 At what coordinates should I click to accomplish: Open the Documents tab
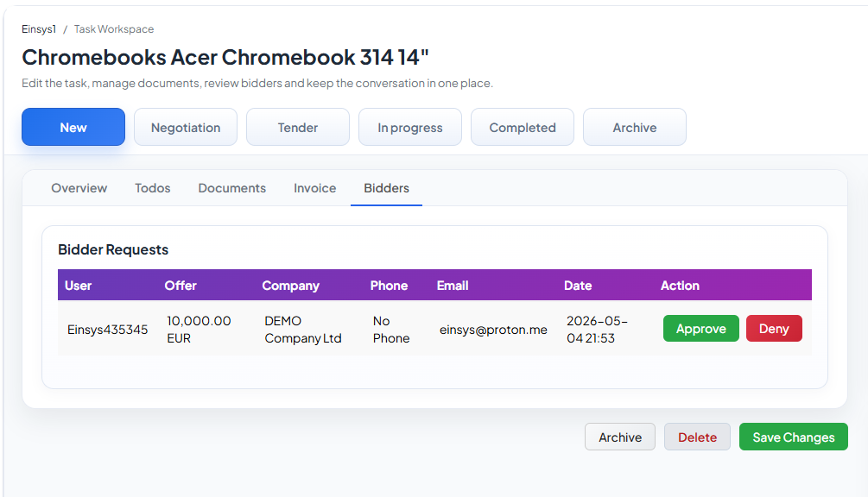[232, 188]
